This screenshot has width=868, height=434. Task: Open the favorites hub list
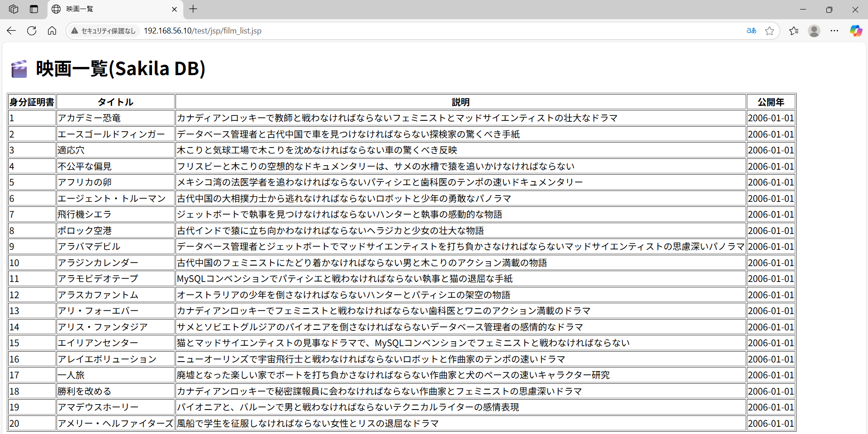[x=794, y=31]
